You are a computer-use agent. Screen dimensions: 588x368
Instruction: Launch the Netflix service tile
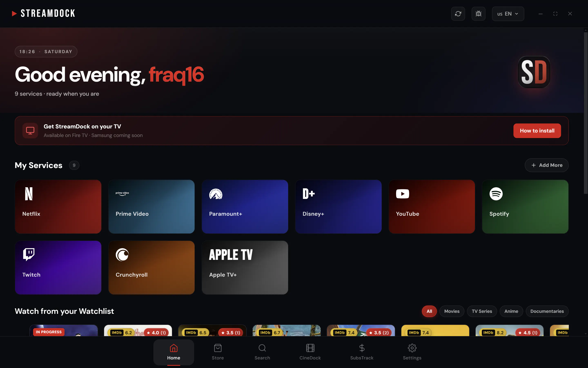[58, 207]
